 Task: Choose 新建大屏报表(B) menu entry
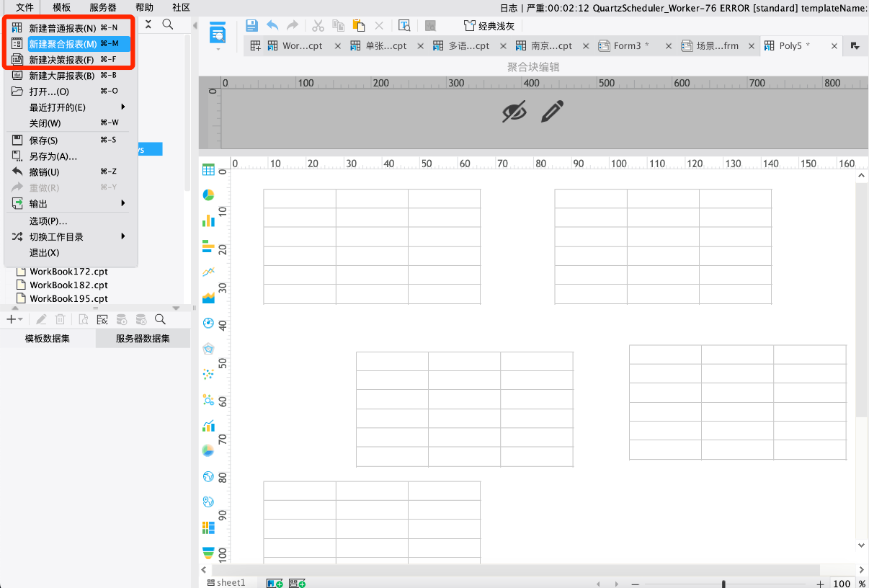pyautogui.click(x=71, y=76)
